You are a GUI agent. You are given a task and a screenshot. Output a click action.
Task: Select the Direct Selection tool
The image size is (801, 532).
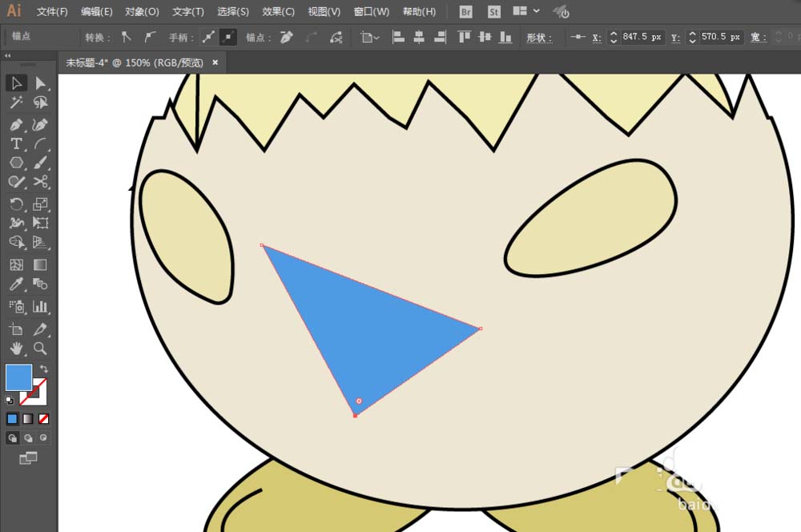coord(40,83)
